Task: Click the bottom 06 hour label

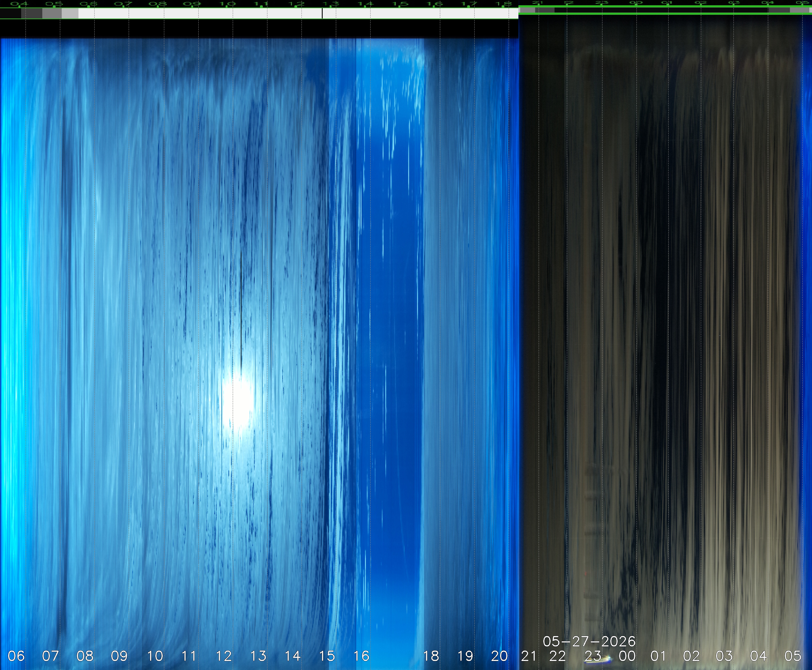Action: tap(16, 656)
